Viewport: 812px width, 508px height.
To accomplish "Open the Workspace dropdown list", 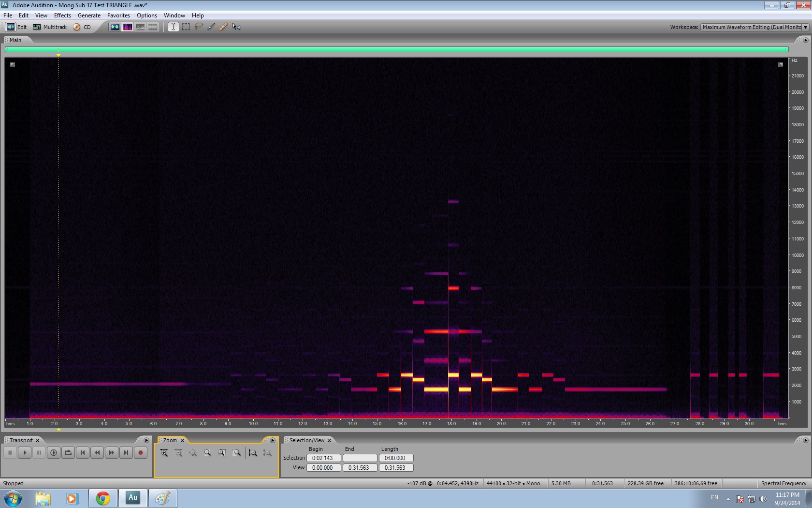I will point(805,27).
